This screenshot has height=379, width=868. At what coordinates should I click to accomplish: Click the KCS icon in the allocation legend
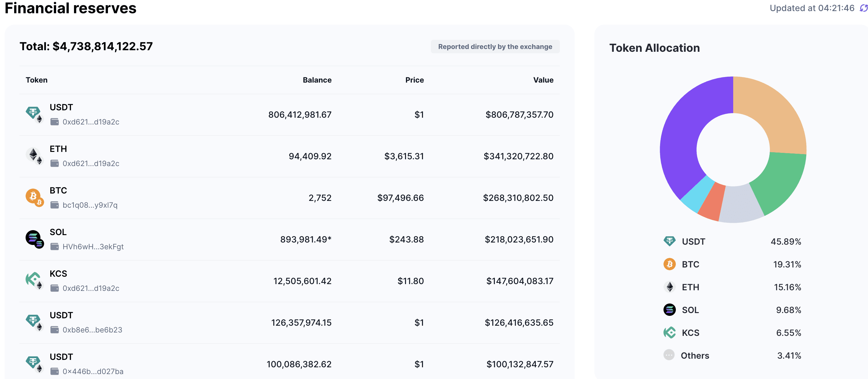click(x=669, y=332)
